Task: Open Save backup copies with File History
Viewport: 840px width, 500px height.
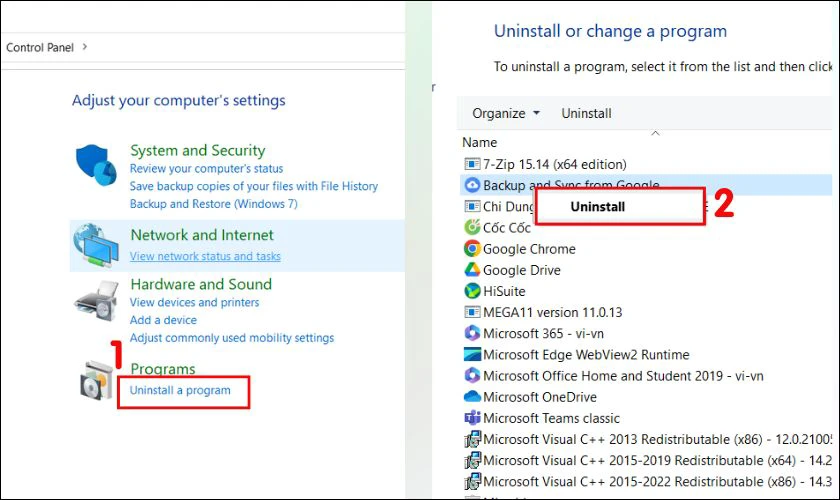Action: coord(253,186)
